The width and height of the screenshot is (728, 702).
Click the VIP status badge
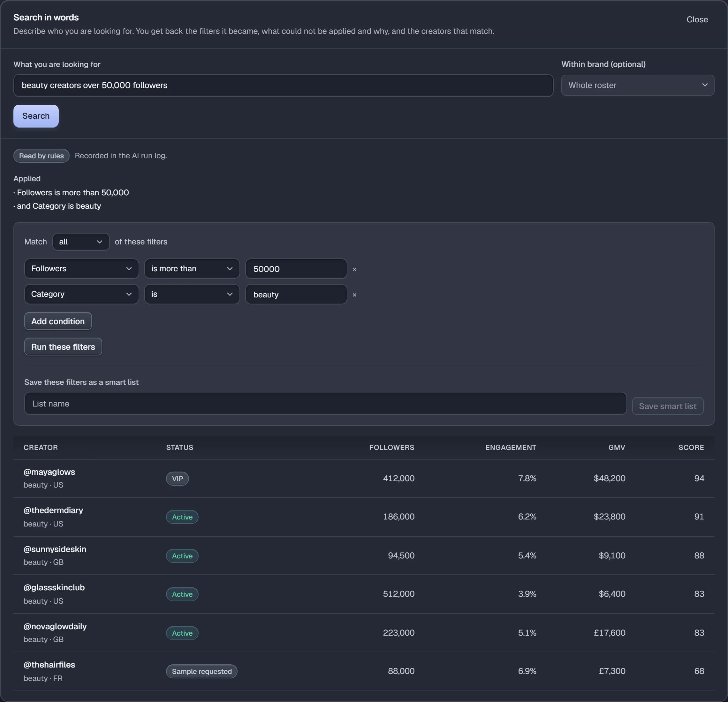pos(178,479)
